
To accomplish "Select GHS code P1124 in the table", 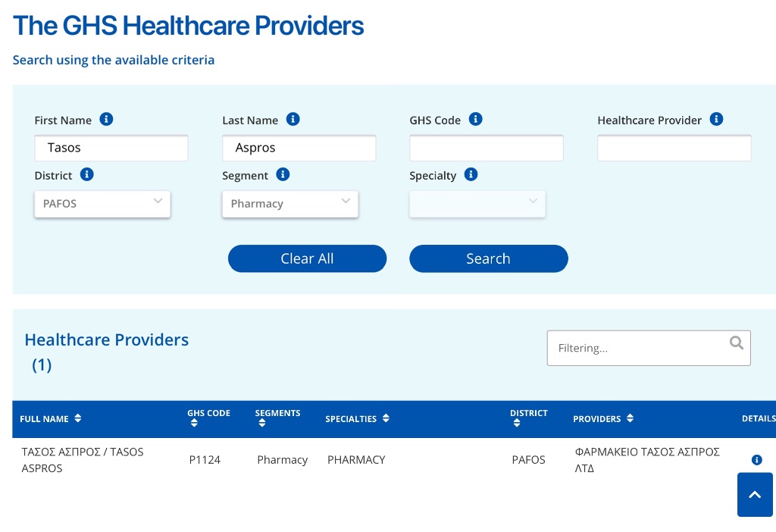I will click(x=205, y=460).
